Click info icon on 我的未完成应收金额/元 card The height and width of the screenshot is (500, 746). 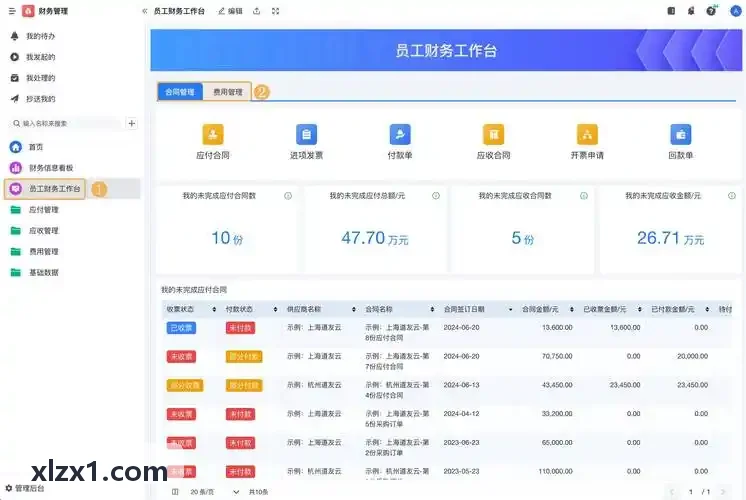pyautogui.click(x=732, y=196)
